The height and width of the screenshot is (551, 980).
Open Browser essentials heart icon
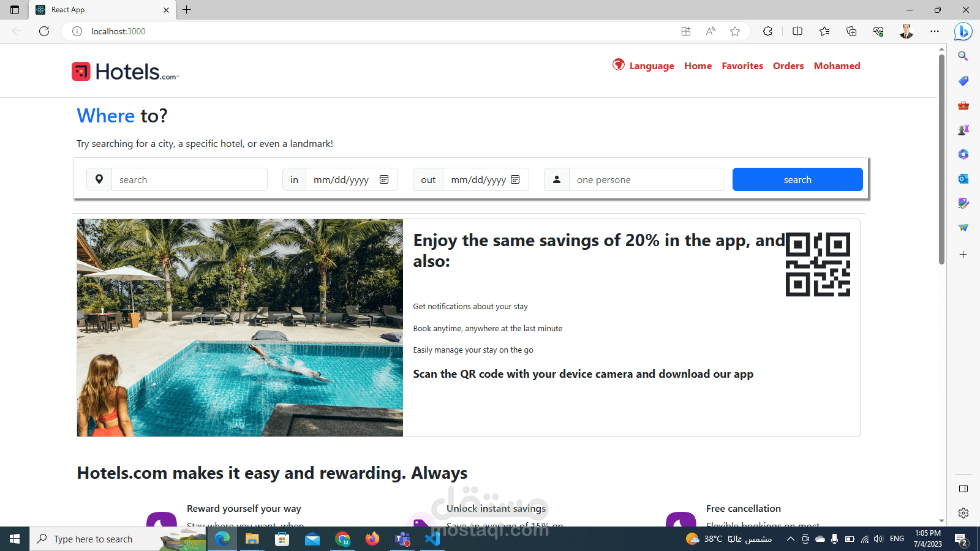[878, 31]
